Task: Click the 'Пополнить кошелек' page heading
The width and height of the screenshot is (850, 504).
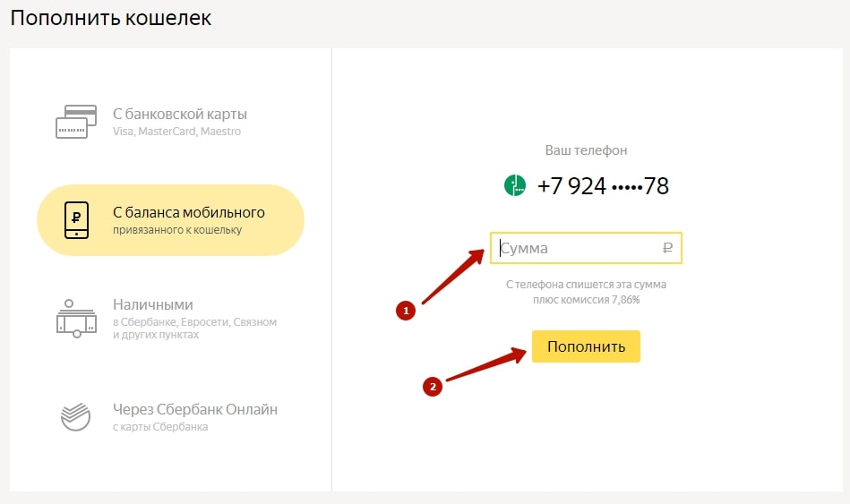Action: [111, 18]
